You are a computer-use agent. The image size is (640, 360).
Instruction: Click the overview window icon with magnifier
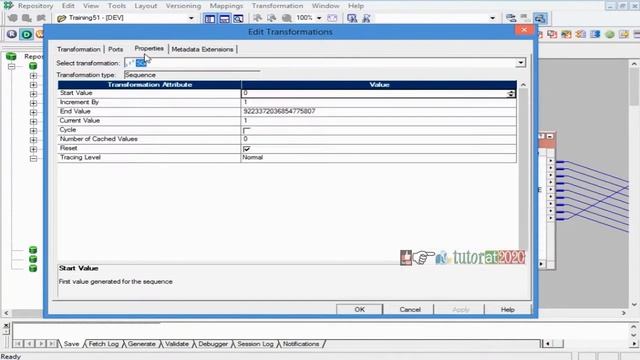pos(238,18)
